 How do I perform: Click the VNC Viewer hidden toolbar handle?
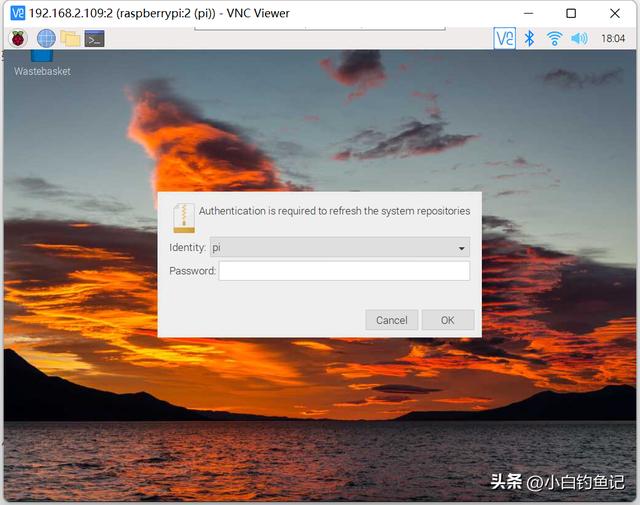320,29
